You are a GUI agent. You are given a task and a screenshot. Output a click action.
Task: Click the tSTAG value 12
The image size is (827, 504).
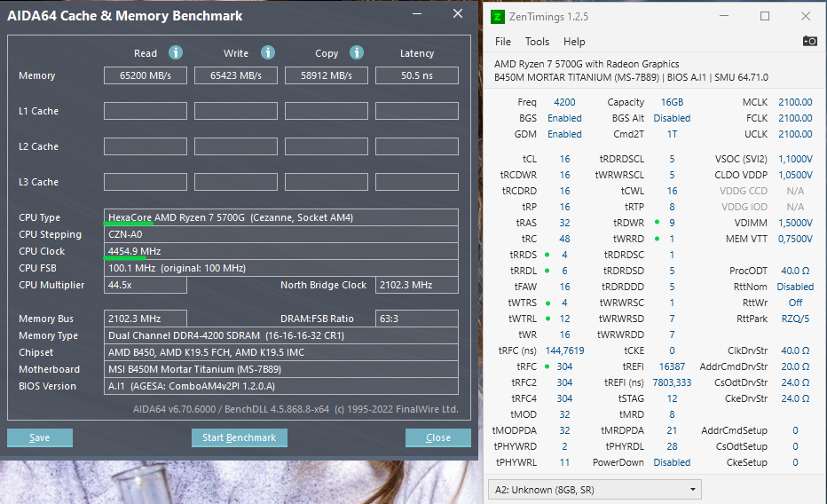tap(672, 398)
